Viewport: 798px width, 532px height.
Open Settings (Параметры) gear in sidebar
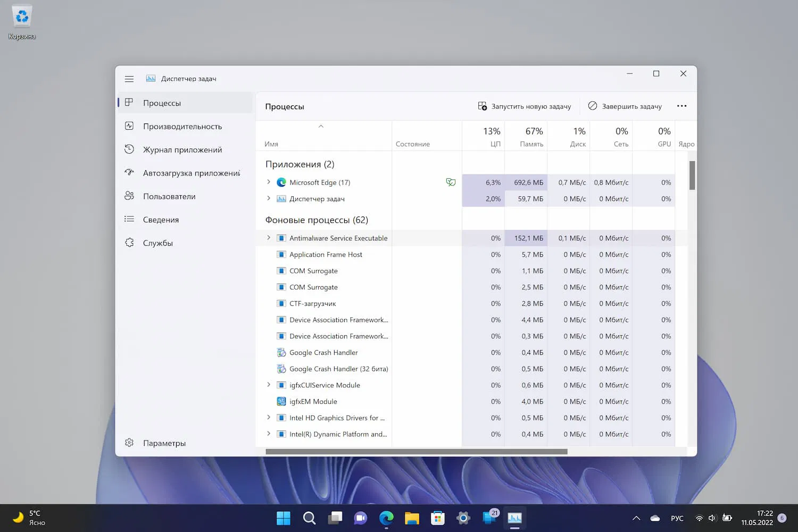pos(129,443)
